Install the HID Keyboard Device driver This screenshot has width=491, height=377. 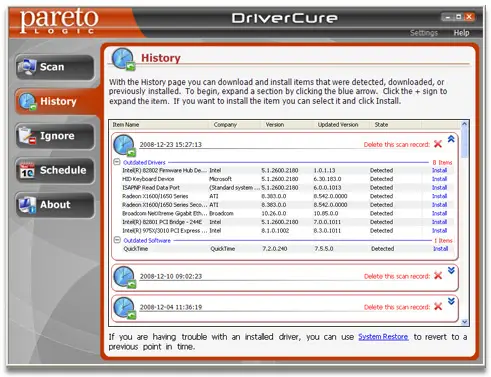pos(439,179)
